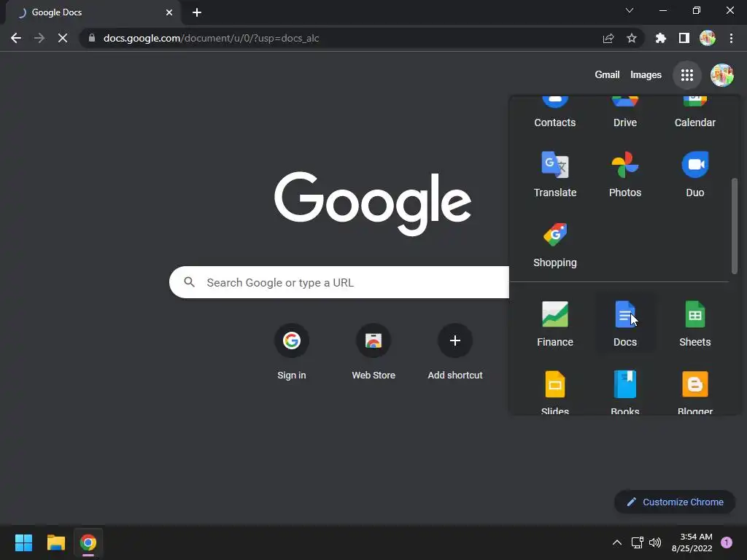Click the Google logo

373,203
